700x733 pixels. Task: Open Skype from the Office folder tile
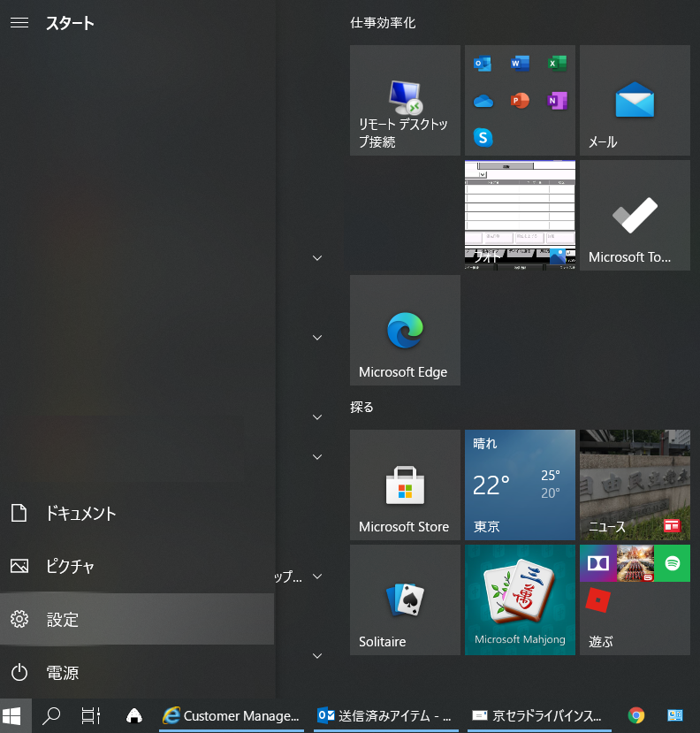(x=483, y=137)
